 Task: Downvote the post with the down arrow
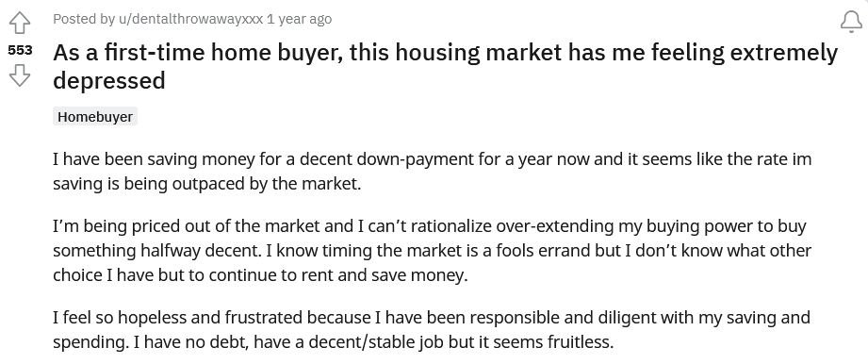[20, 75]
